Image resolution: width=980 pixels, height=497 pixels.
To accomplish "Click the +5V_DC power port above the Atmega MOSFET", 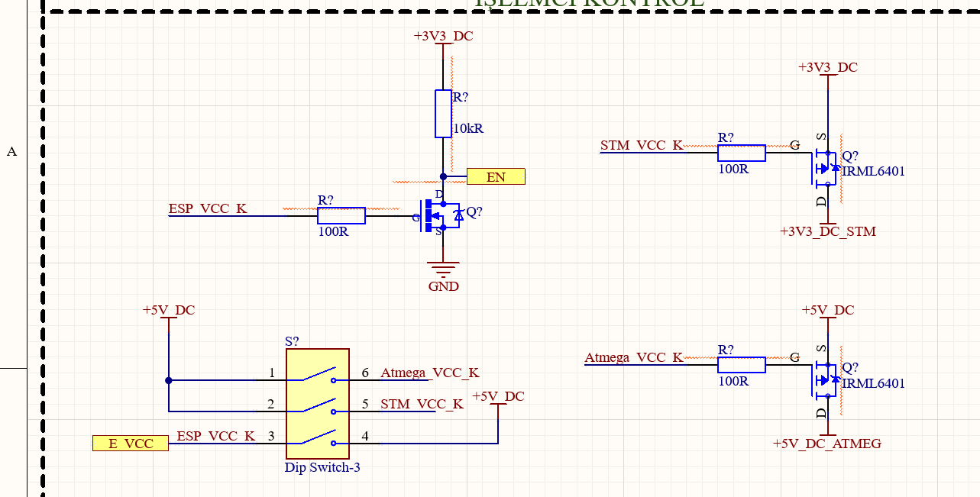I will point(828,310).
